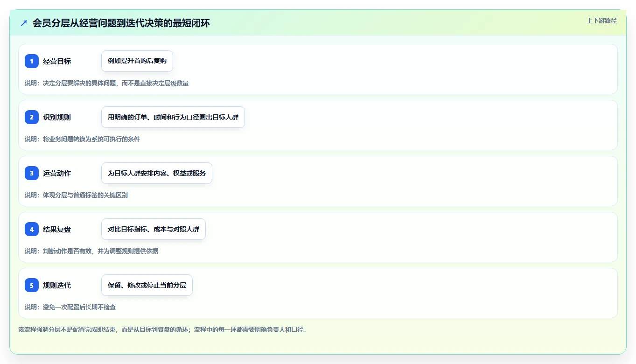This screenshot has width=636, height=364.
Task: Click the footer summary starting 该流程强调分层
Action: click(x=162, y=329)
